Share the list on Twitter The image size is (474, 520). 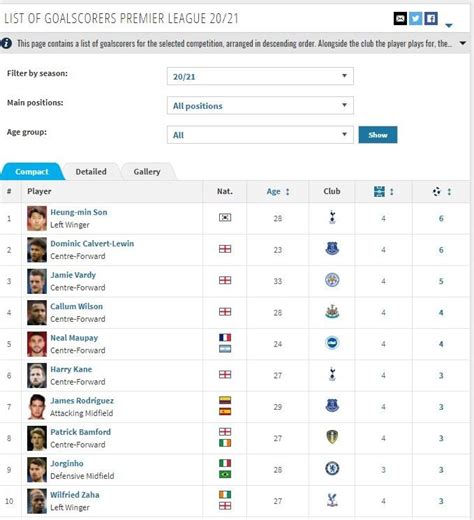(415, 19)
